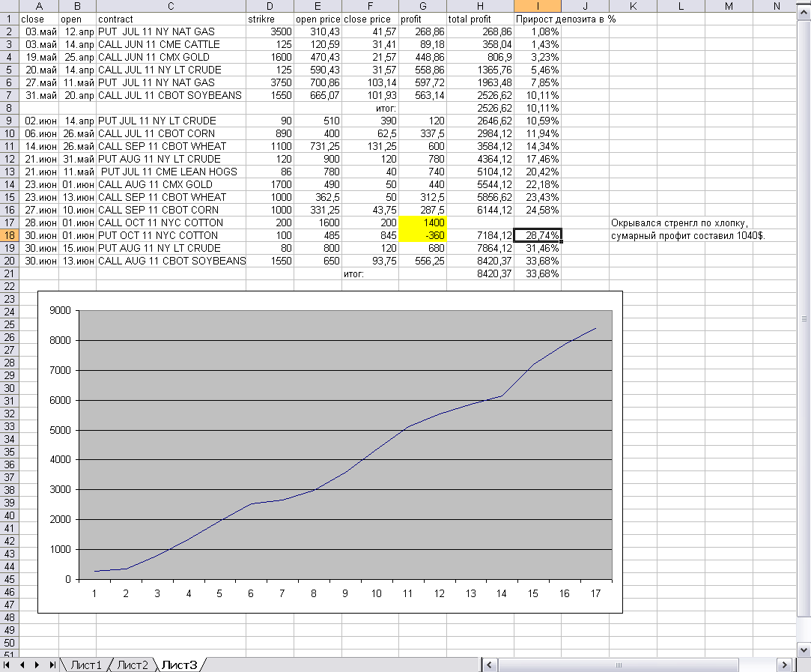Select cell 'CALL OCT 11 NYC COTTON'

pyautogui.click(x=171, y=223)
